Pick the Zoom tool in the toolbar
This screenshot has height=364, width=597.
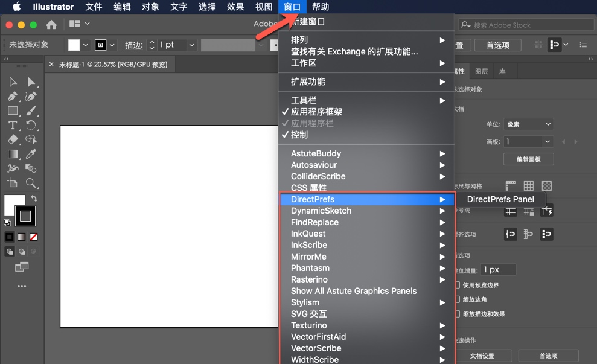[x=31, y=182]
